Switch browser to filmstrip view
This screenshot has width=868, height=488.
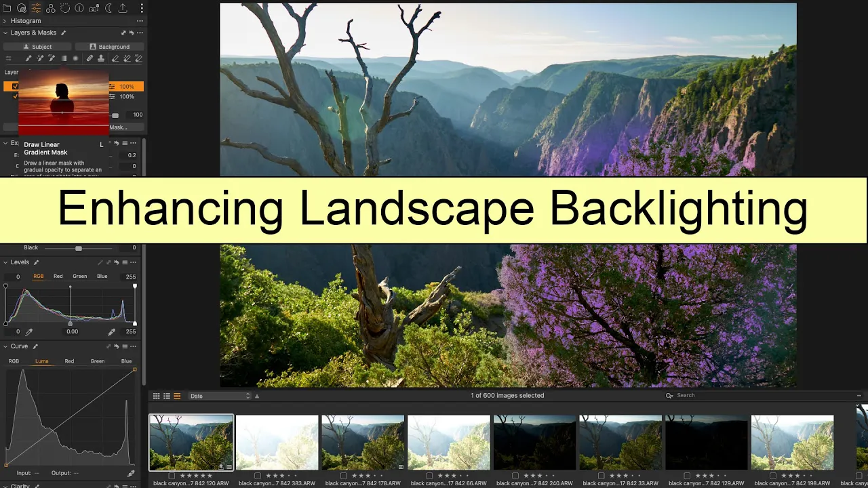(177, 396)
